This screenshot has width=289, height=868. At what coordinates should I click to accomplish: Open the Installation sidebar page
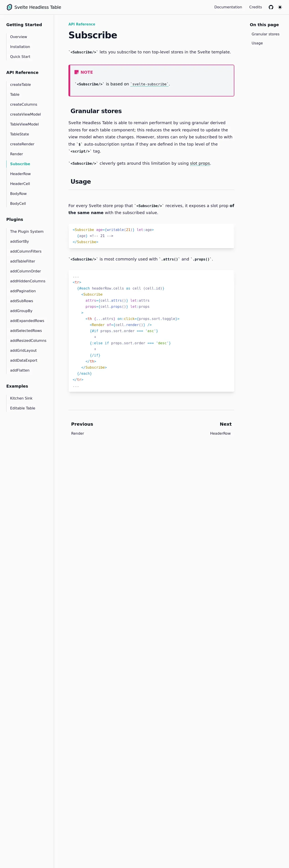pos(20,47)
